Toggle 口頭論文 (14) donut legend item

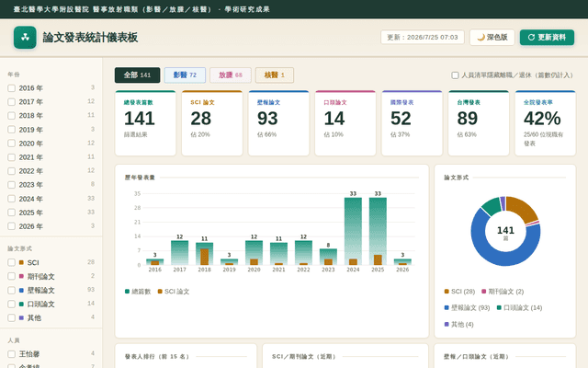click(519, 308)
